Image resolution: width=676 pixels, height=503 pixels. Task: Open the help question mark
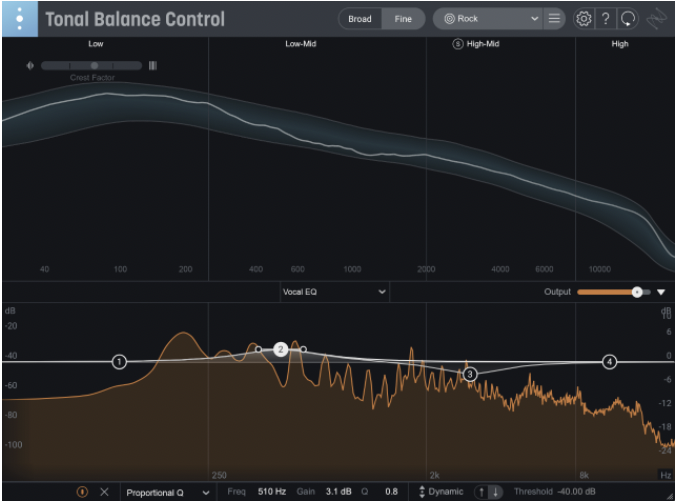tap(606, 19)
